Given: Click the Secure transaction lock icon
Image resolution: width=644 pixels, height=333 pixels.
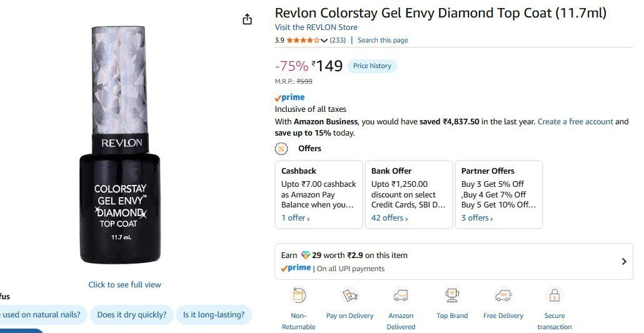Looking at the screenshot, I should (555, 296).
